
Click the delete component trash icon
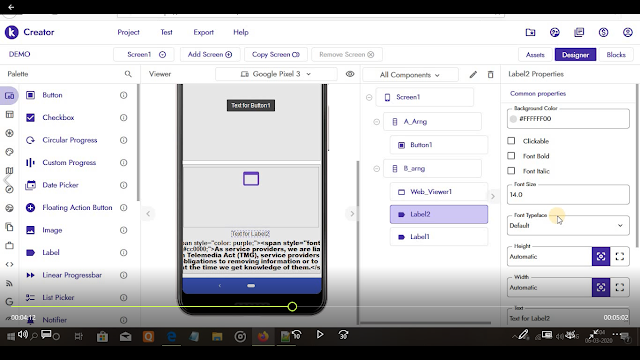(x=491, y=74)
